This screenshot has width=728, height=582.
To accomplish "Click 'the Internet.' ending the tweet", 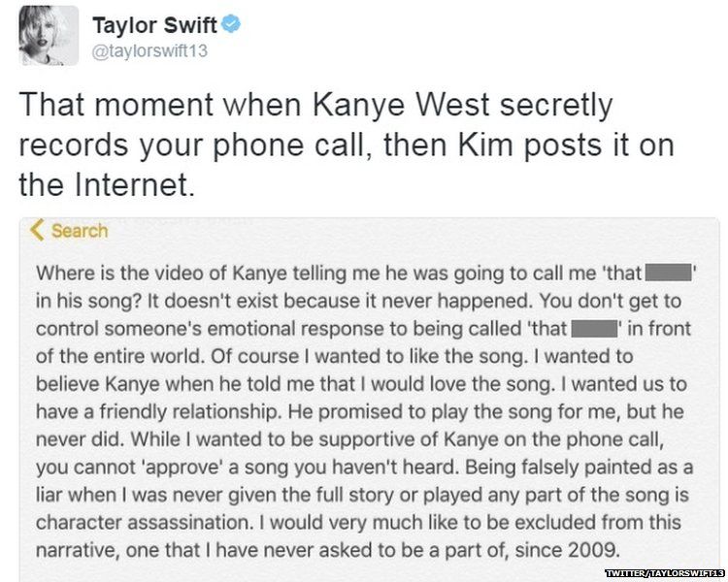I will (x=108, y=182).
